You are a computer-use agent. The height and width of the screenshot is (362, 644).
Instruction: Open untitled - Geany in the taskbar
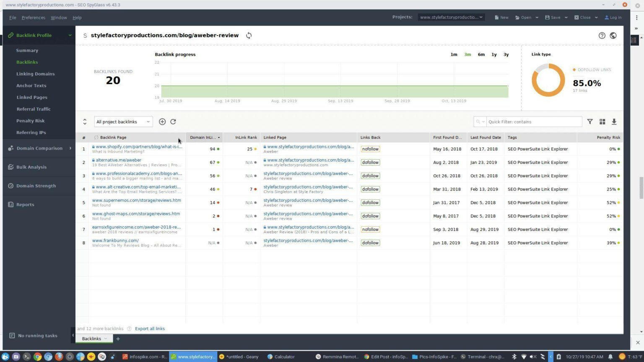[239, 357]
